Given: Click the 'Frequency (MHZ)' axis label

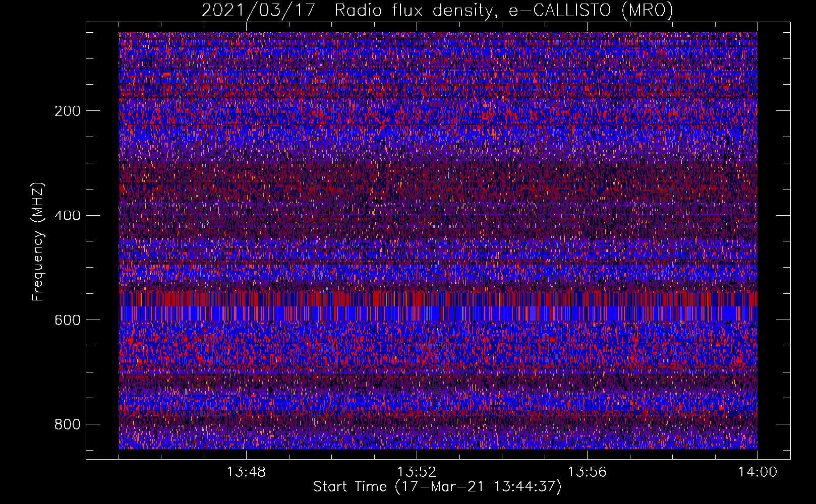Looking at the screenshot, I should pos(38,241).
